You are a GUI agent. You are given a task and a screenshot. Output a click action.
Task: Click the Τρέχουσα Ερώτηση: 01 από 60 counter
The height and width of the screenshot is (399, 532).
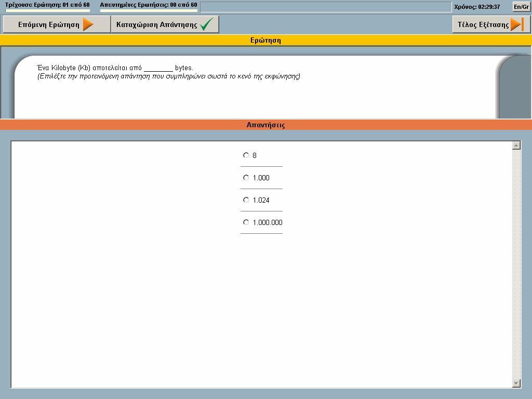pos(47,5)
